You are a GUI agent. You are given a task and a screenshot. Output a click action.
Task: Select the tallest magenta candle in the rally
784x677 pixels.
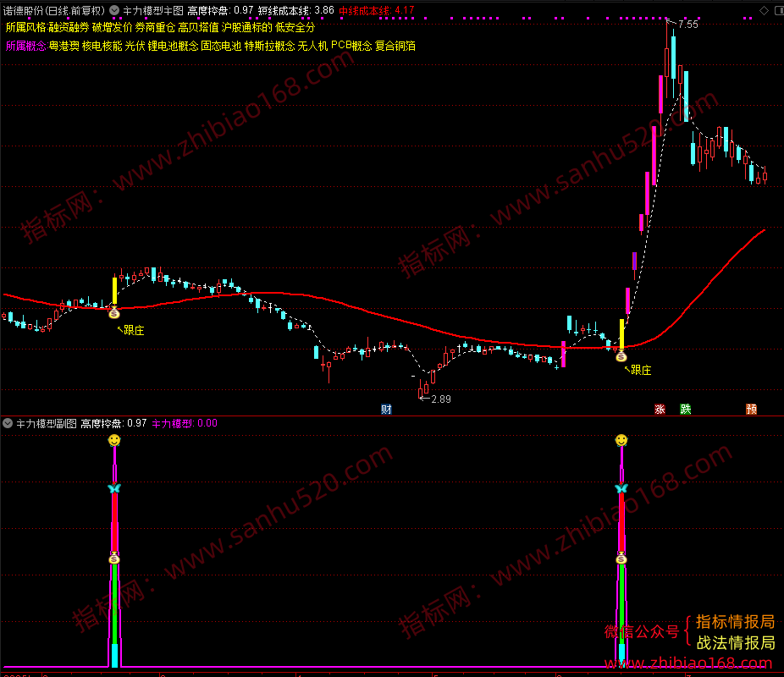pos(654,155)
